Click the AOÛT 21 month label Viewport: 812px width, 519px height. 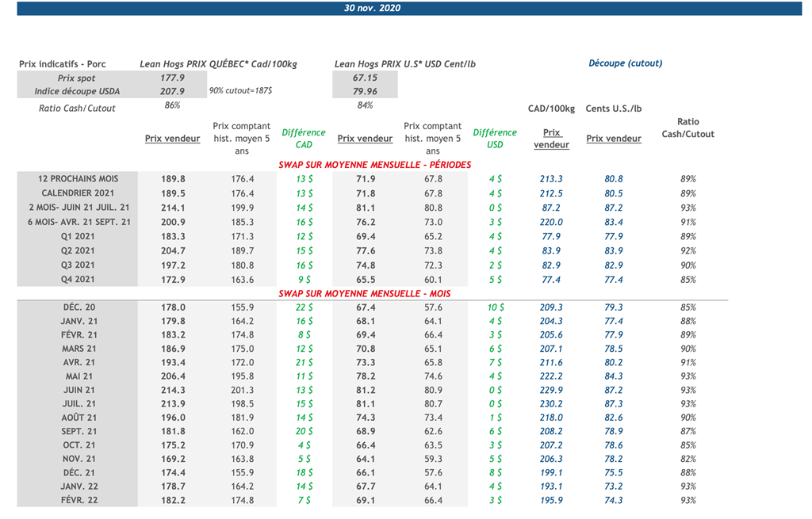[79, 418]
